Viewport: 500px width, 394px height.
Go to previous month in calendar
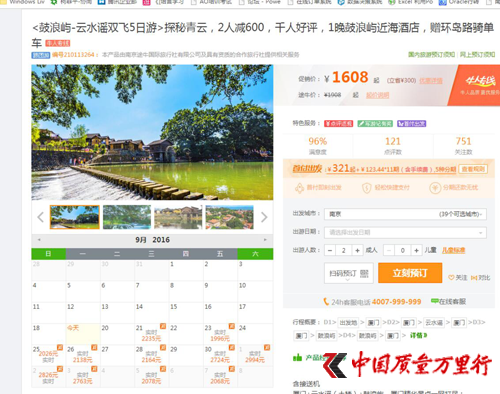[39, 240]
